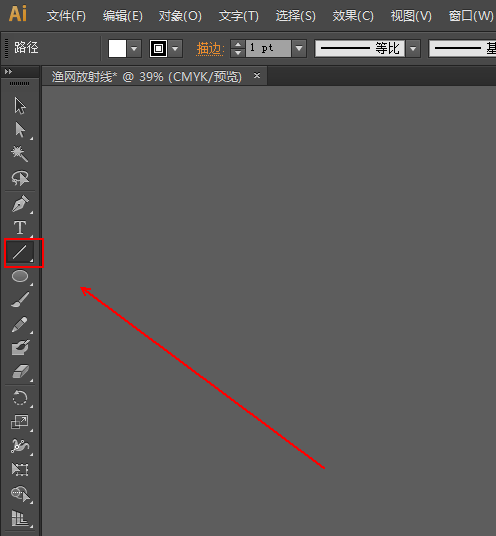Expand the stroke weight dropdown
The image size is (496, 536).
299,49
